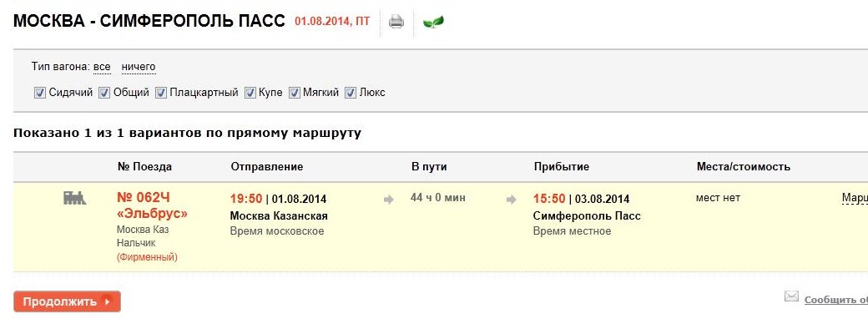Click the green leaf icon

(433, 23)
